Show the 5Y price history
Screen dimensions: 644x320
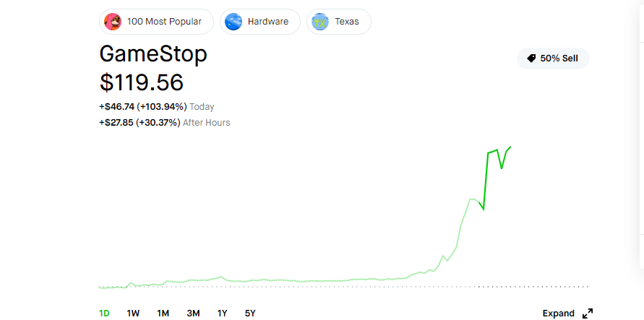click(x=250, y=313)
